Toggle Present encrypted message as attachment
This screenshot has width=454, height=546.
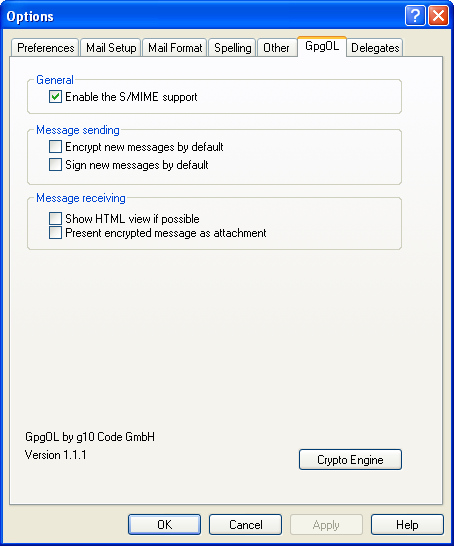(55, 233)
